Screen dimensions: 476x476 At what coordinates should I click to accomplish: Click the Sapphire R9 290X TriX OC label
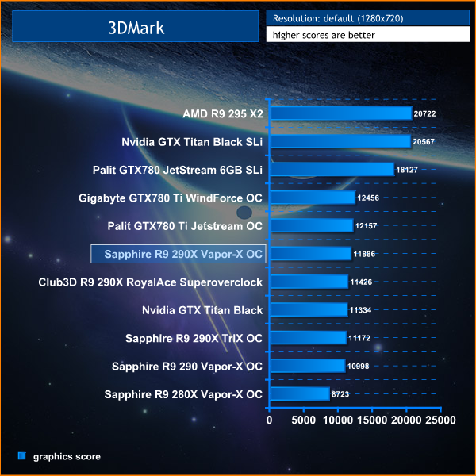tap(194, 338)
